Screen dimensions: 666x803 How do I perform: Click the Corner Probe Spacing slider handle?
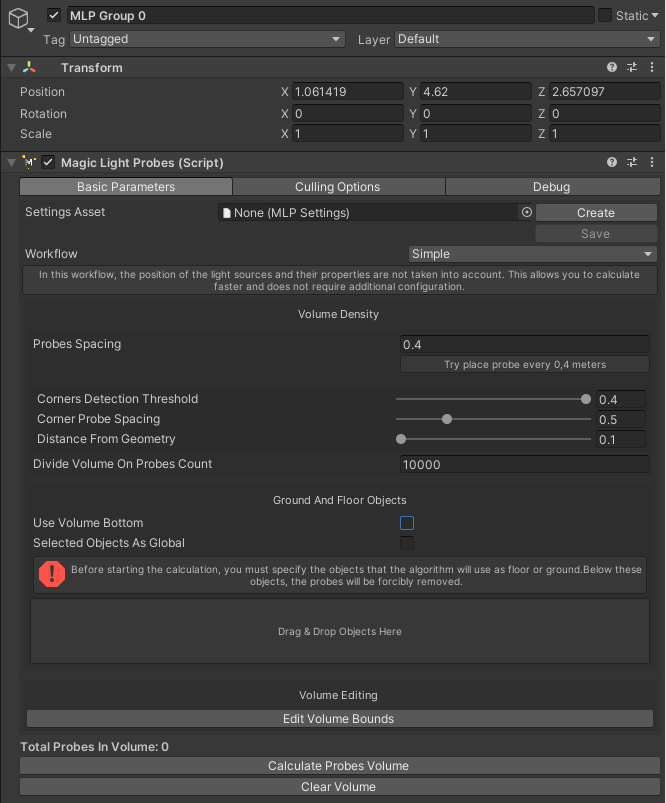(x=447, y=419)
